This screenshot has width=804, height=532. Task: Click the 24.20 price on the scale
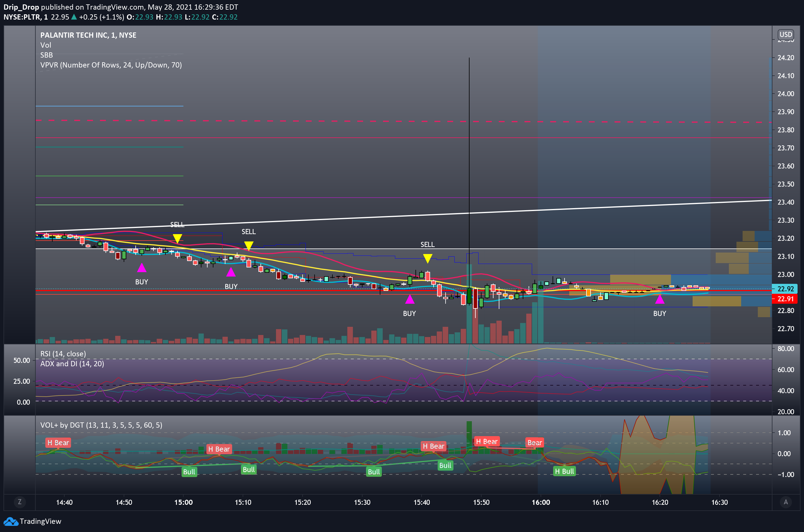[786, 58]
